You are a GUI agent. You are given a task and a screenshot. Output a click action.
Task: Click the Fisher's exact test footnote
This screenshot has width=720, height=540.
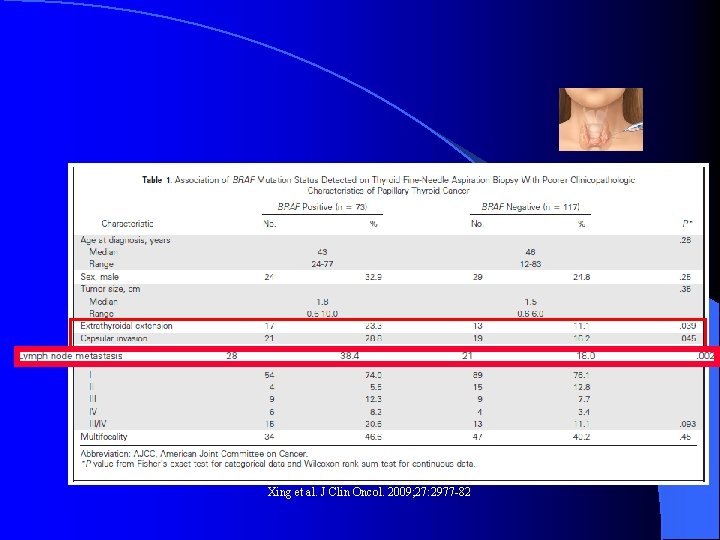point(278,464)
